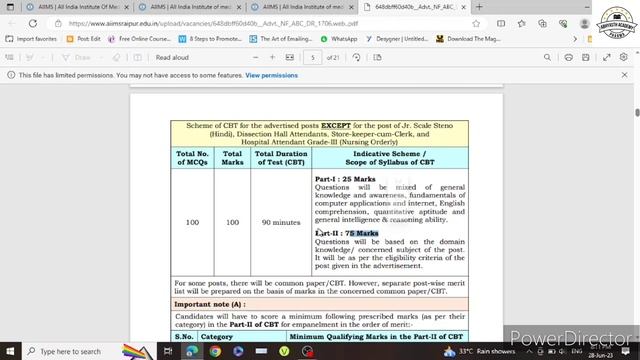Save the PDF document
Screen dimensions: 640x360
[x=586, y=58]
